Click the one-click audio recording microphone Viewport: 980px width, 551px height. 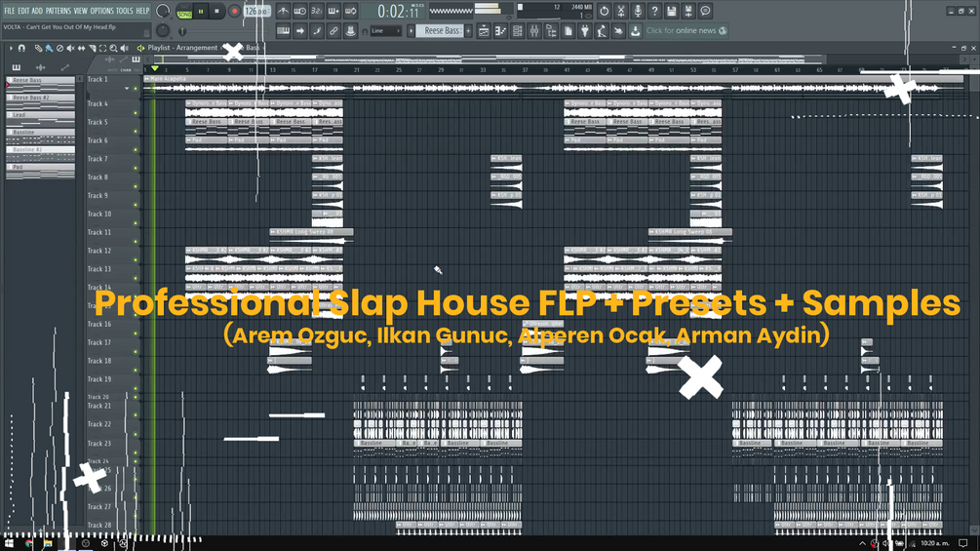click(x=638, y=12)
